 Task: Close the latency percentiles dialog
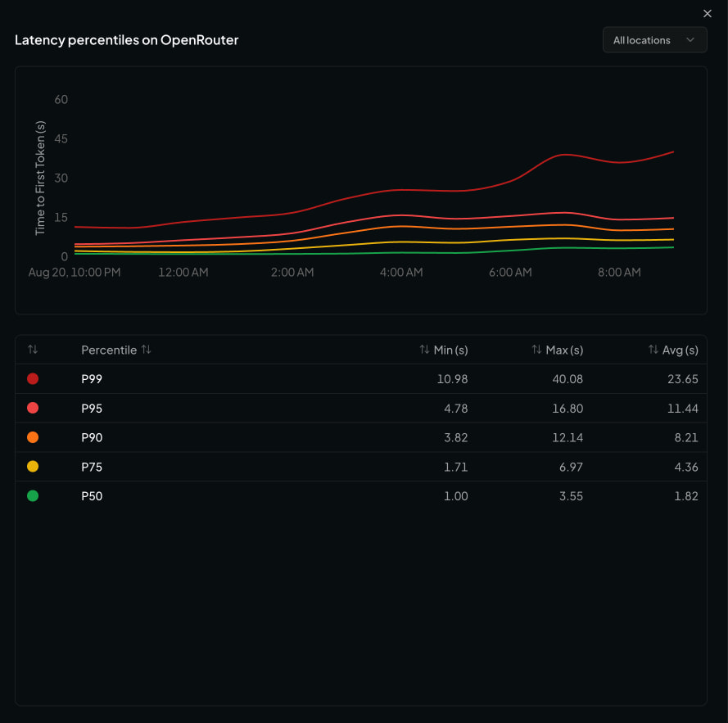(x=707, y=13)
